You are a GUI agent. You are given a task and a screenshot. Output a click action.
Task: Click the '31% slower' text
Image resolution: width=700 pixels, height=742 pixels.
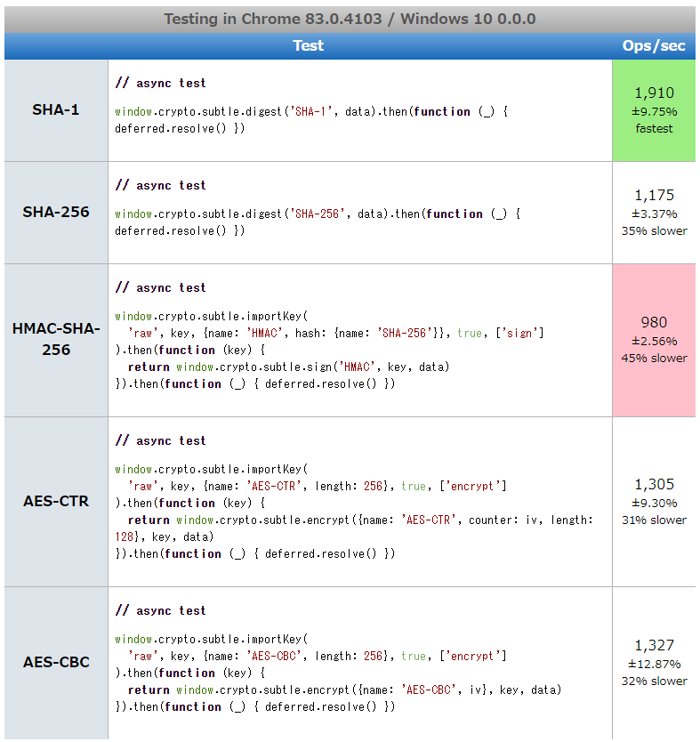click(654, 520)
